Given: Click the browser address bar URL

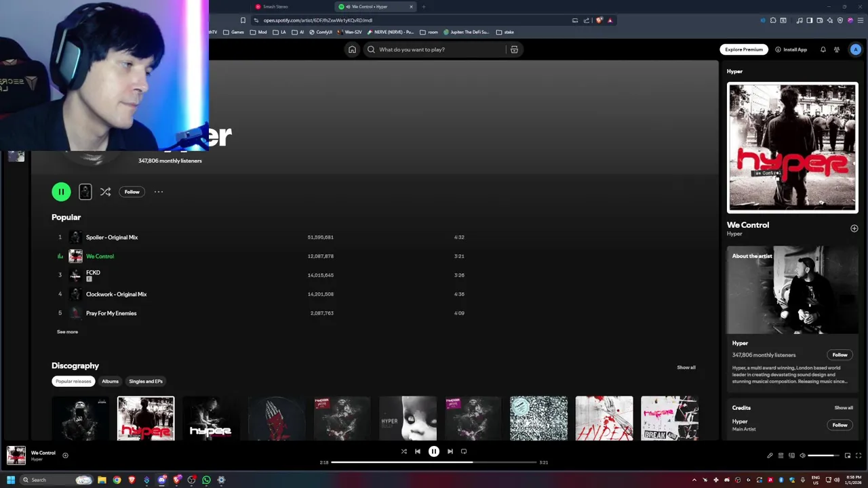Looking at the screenshot, I should 317,20.
